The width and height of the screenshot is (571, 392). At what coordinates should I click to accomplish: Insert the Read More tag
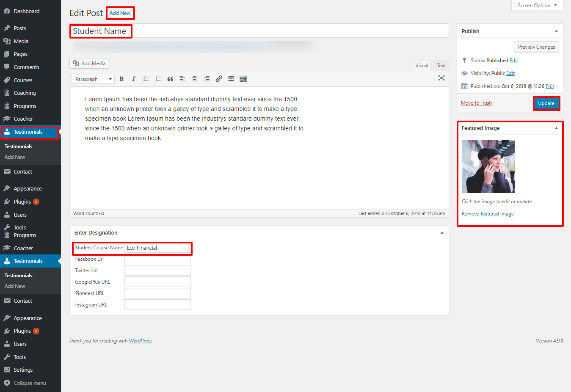[231, 79]
